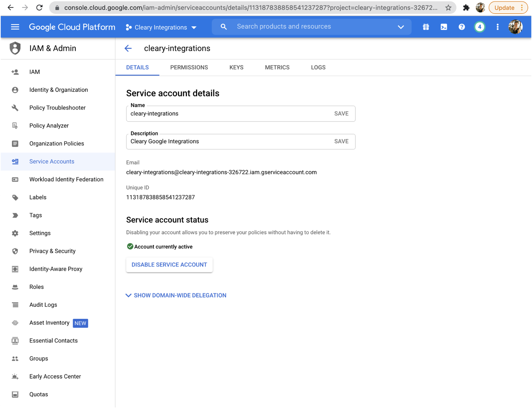The image size is (532, 412).
Task: Click the browser address bar URL
Action: click(x=251, y=8)
